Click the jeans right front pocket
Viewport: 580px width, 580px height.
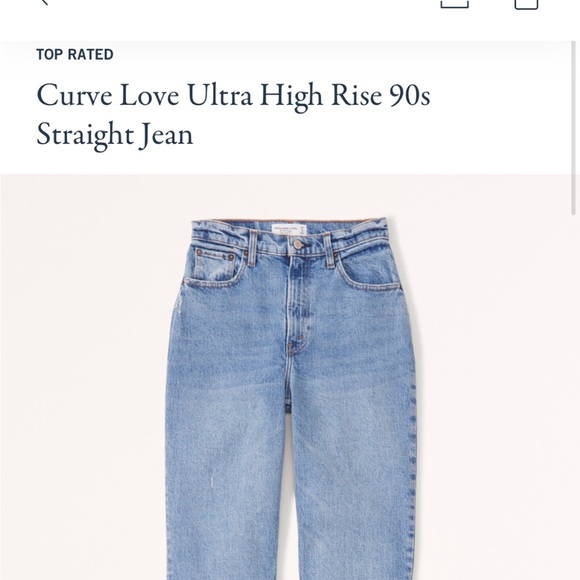[370, 272]
